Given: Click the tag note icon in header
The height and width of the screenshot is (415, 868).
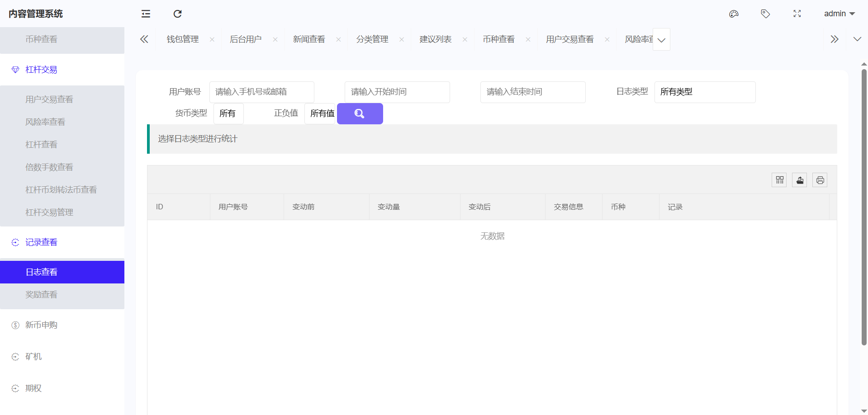Looking at the screenshot, I should (x=765, y=14).
